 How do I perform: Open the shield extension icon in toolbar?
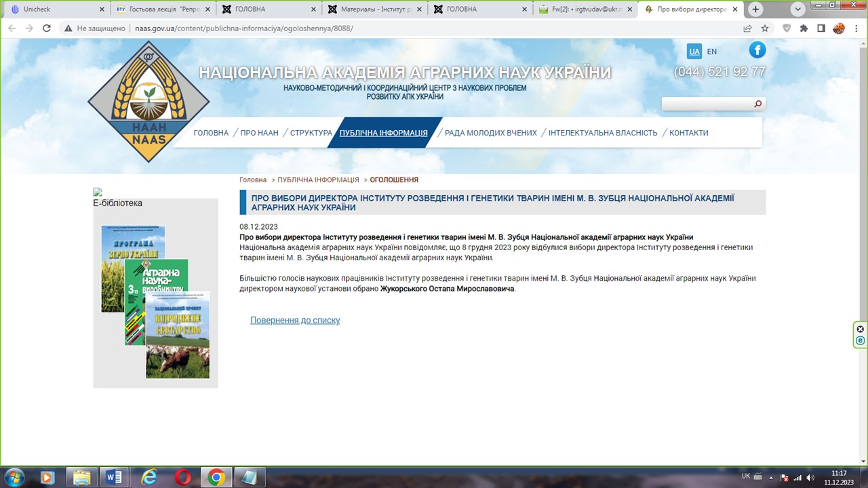787,28
